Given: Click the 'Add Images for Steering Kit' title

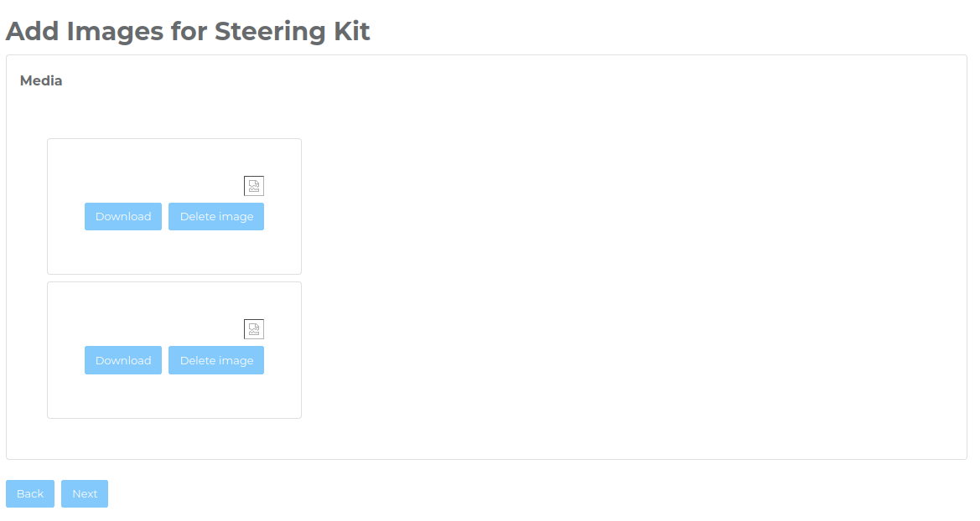Looking at the screenshot, I should pos(188,32).
